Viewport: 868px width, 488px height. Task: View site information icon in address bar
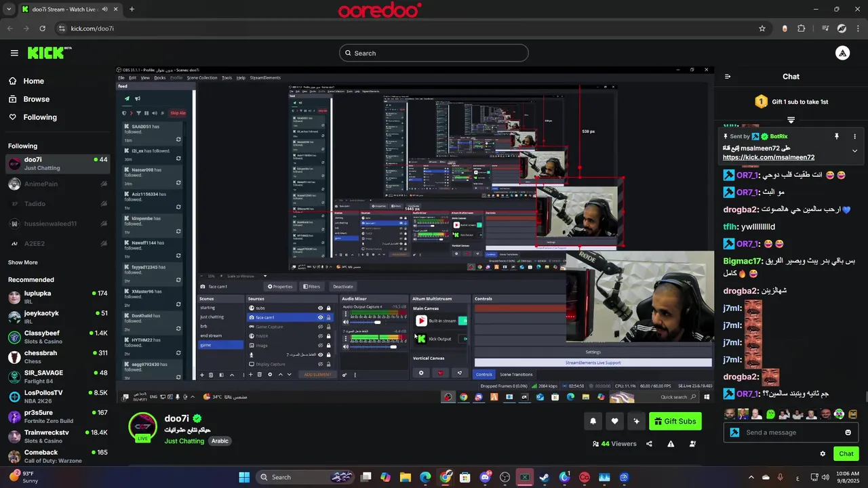coord(62,28)
